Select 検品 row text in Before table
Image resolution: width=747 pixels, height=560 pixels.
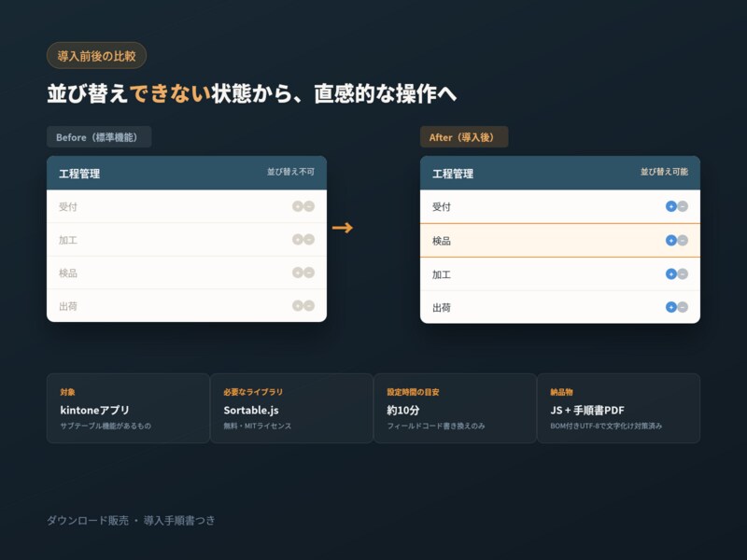pos(68,273)
